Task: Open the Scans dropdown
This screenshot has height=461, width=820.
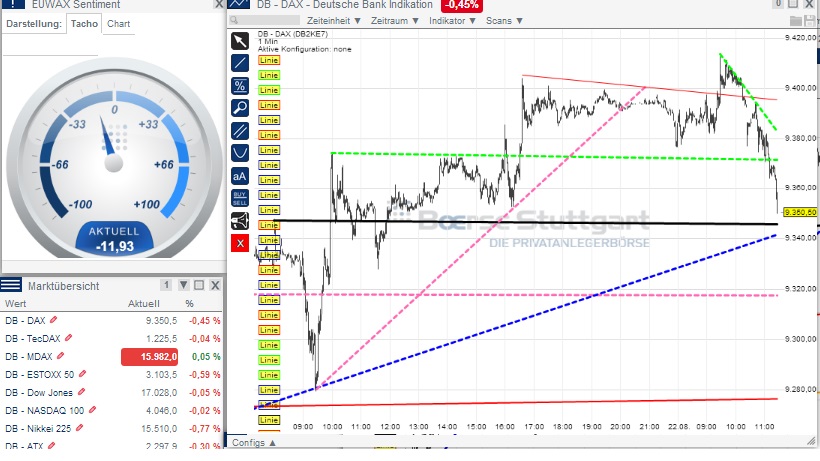Action: (x=504, y=21)
